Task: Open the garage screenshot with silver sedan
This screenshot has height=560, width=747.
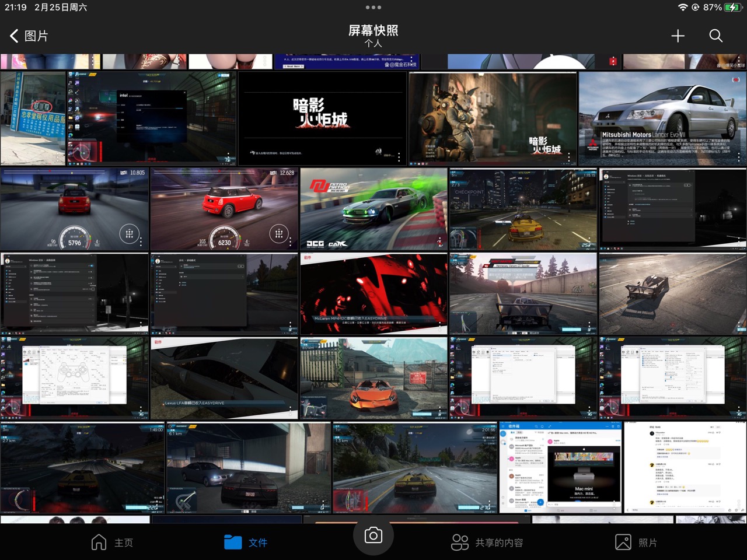Action: click(249, 467)
